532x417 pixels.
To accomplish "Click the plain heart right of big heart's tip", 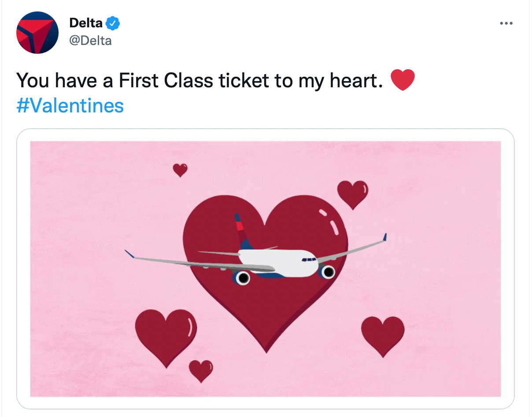I will pyautogui.click(x=382, y=335).
